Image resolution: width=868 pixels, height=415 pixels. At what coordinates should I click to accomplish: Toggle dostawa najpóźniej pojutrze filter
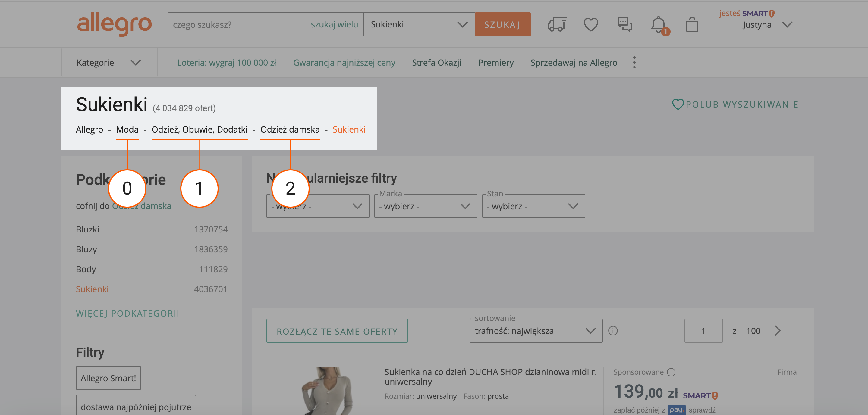[136, 407]
